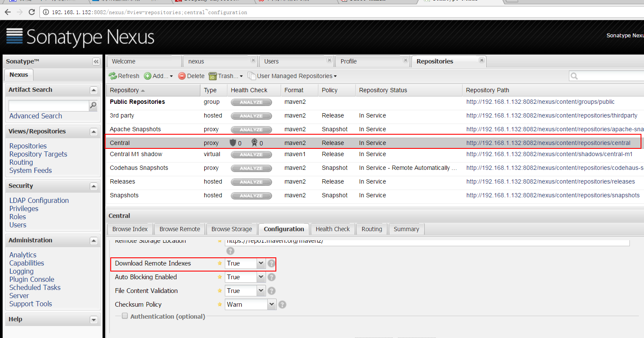Open the Welcome tab

click(x=144, y=61)
